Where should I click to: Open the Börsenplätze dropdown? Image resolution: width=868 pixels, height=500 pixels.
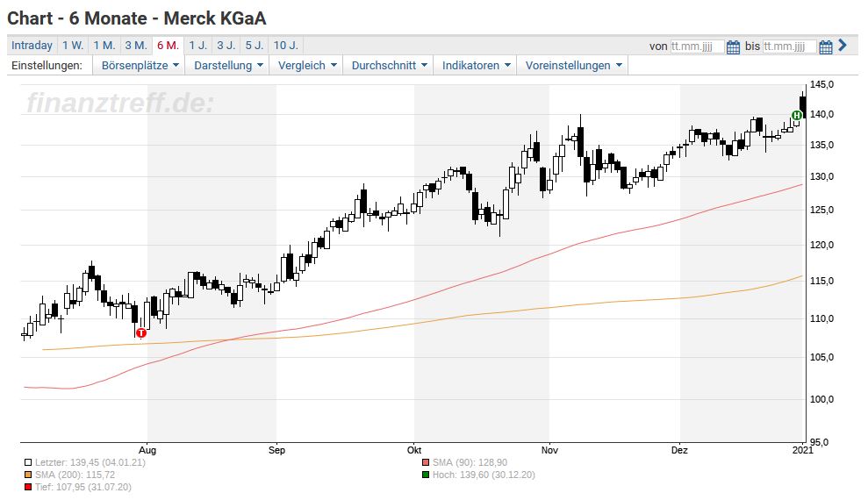point(140,65)
